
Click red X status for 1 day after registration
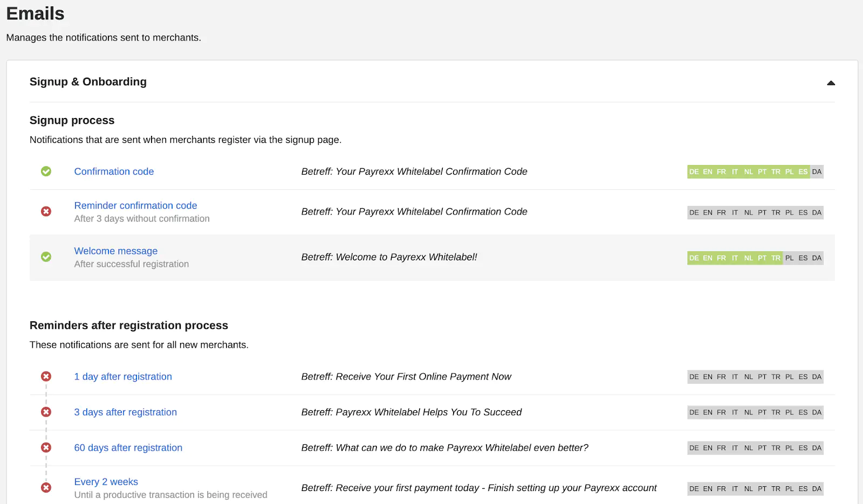(46, 376)
